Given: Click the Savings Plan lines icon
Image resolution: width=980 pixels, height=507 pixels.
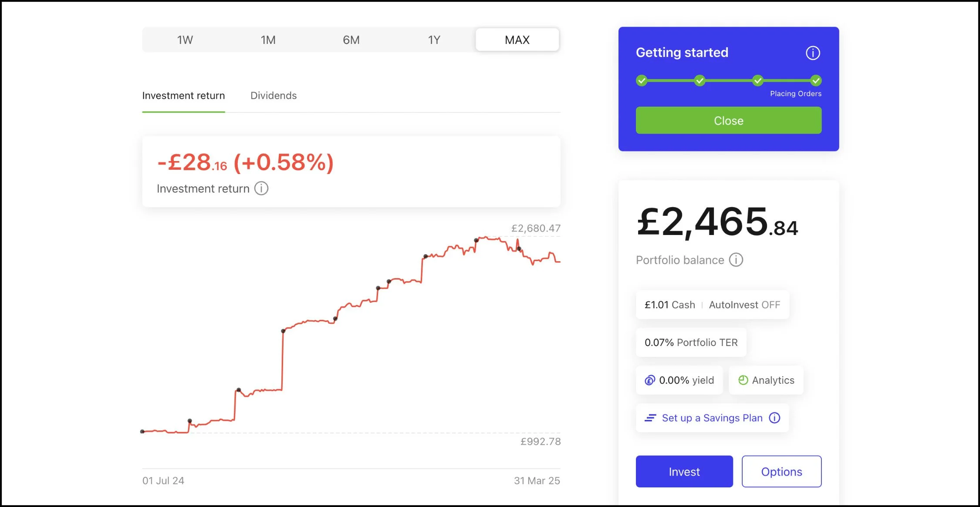Looking at the screenshot, I should point(650,418).
